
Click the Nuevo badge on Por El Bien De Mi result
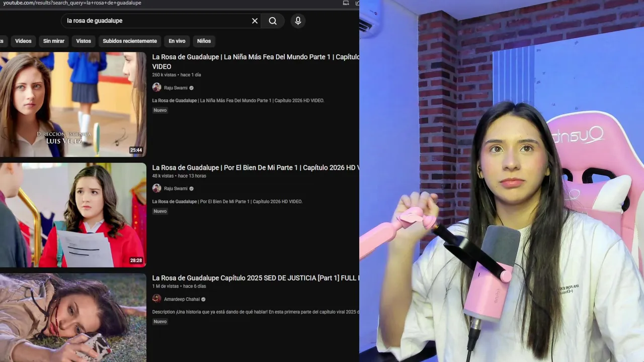(x=160, y=211)
